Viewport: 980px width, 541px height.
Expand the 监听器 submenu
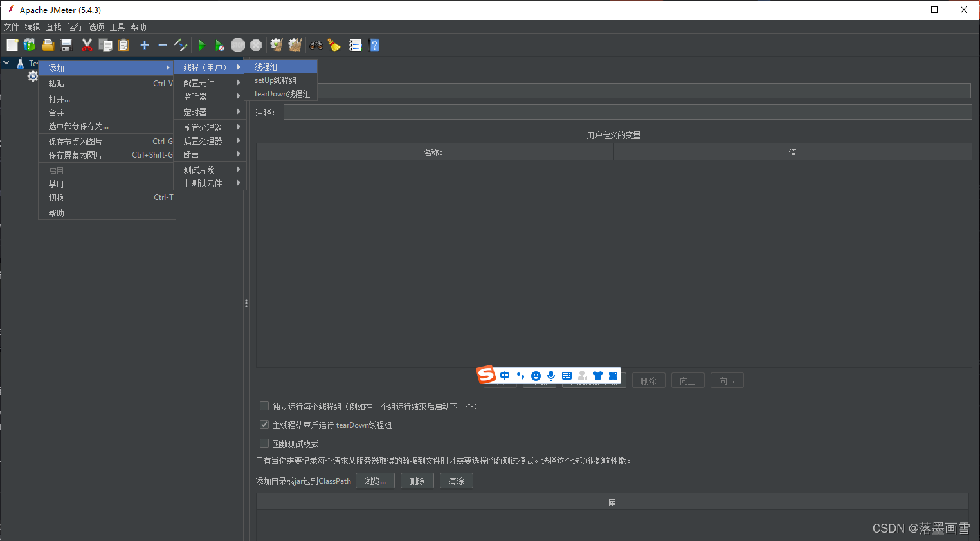[210, 96]
